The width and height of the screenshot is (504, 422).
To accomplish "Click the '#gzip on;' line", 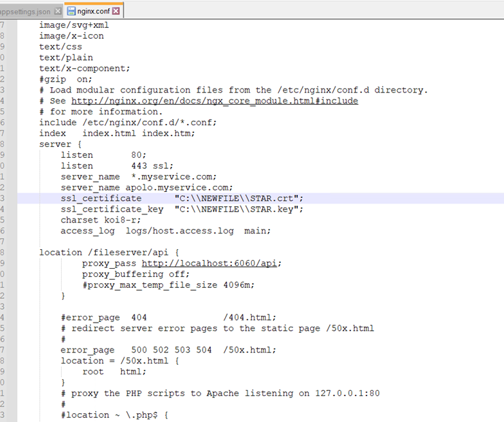I will (x=65, y=79).
